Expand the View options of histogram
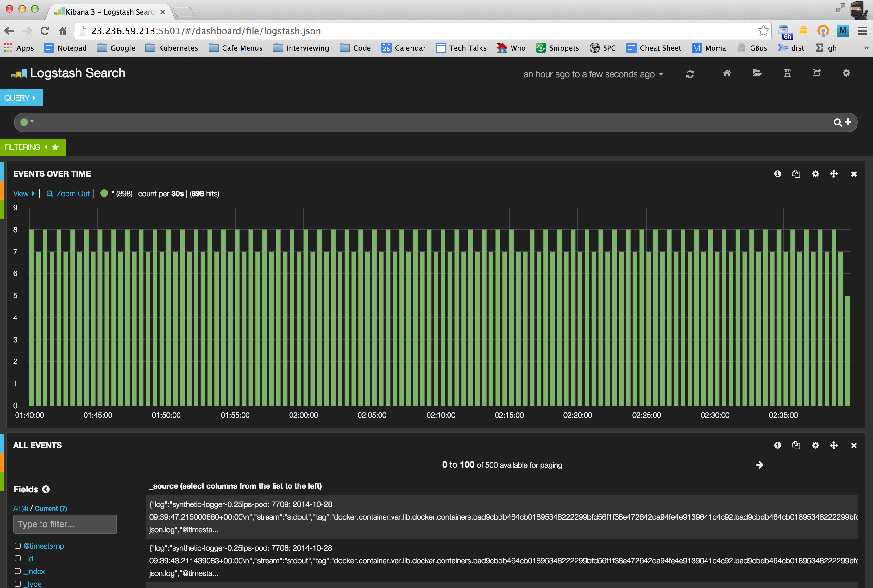The width and height of the screenshot is (873, 588). (24, 193)
